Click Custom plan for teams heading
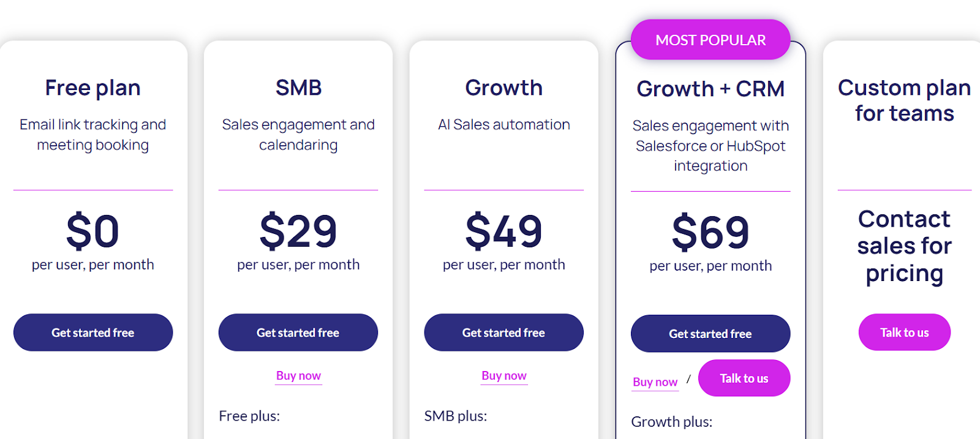The height and width of the screenshot is (439, 980). tap(904, 100)
